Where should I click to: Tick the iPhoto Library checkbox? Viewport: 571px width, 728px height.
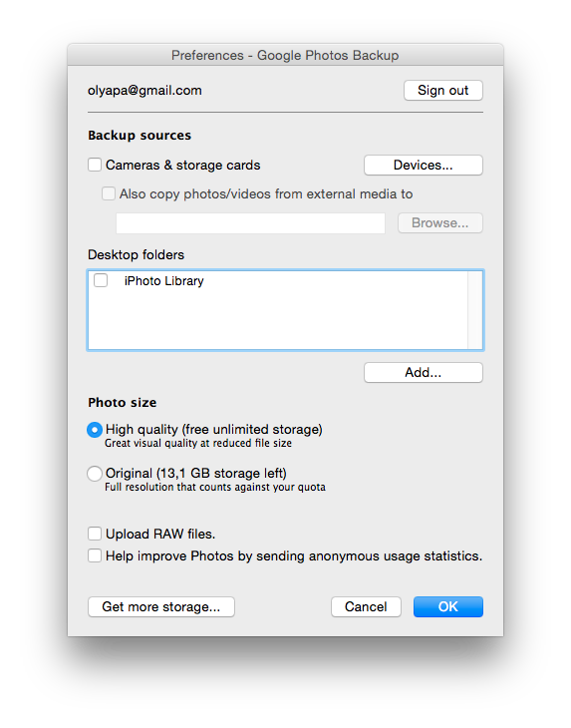point(101,280)
